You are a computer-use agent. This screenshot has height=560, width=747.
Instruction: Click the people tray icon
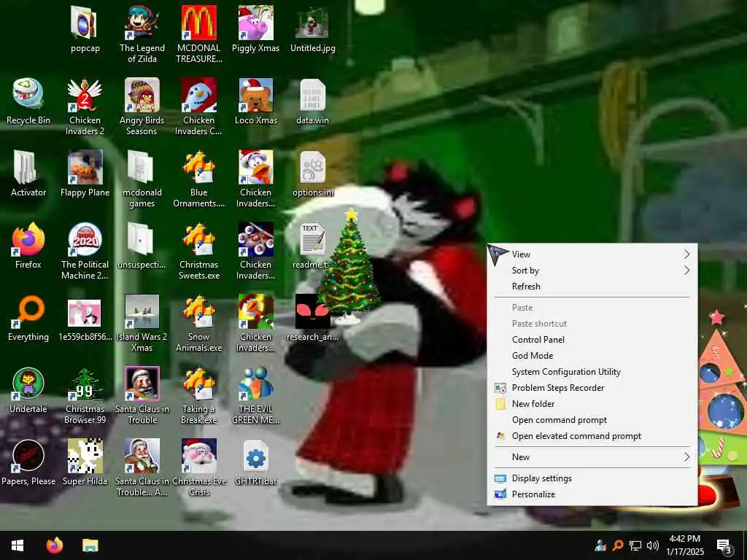[600, 545]
